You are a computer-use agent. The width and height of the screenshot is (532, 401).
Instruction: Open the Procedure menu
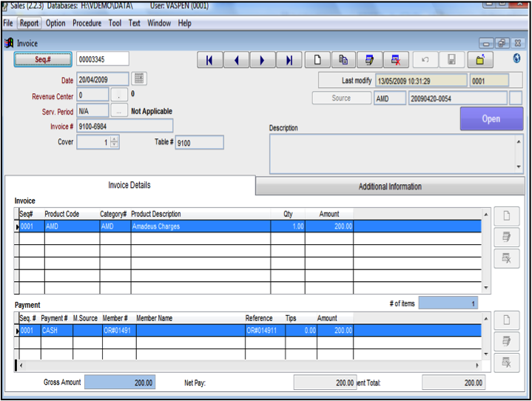click(87, 23)
